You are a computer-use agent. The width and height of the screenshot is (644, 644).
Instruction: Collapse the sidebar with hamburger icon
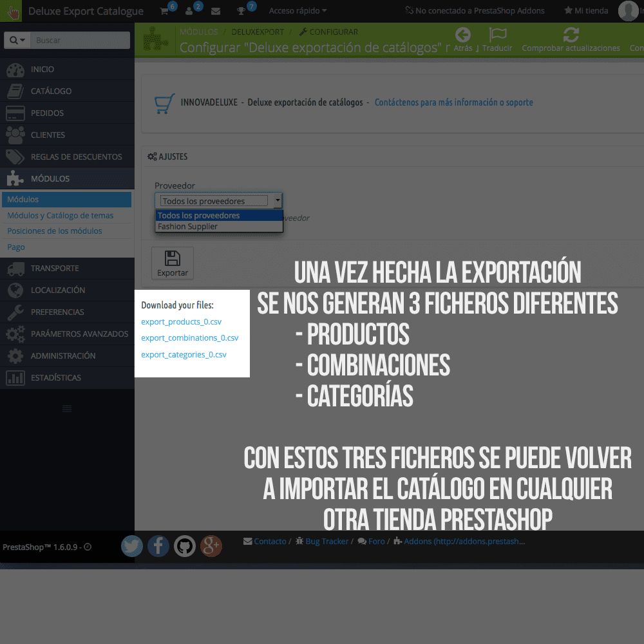(x=67, y=408)
